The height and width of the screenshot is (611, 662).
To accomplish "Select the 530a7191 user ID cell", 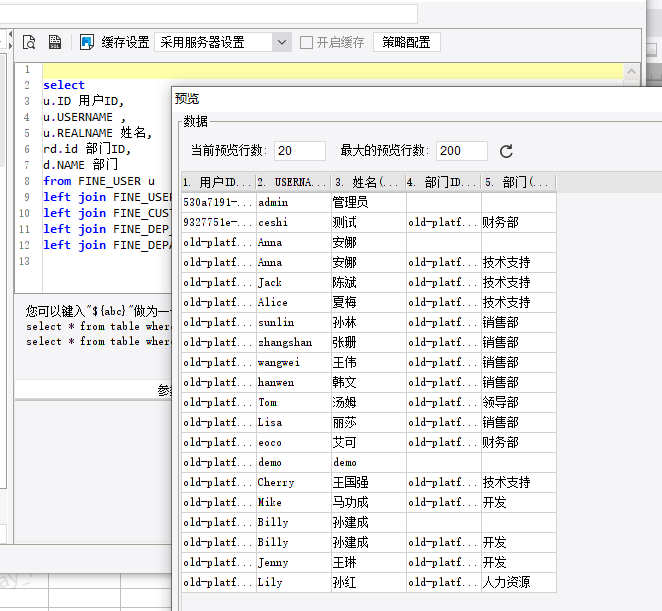I will (219, 203).
